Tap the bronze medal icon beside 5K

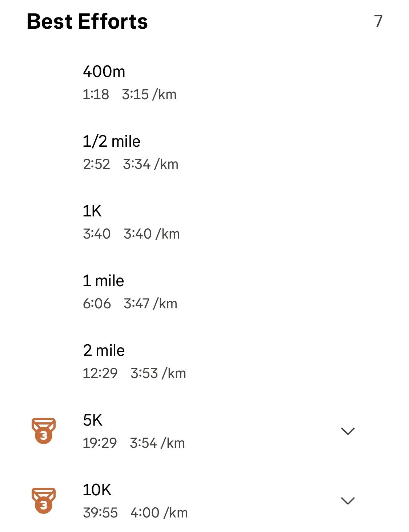[x=44, y=431]
